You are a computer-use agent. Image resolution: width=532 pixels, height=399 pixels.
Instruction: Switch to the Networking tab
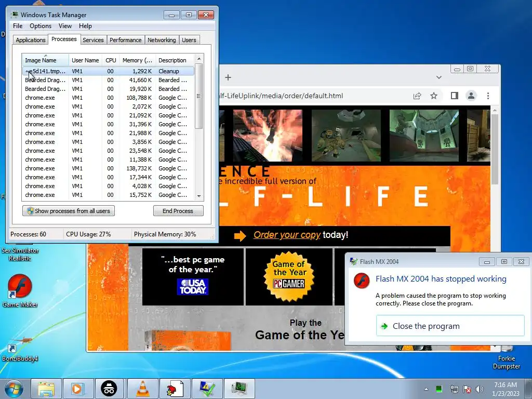click(x=162, y=40)
